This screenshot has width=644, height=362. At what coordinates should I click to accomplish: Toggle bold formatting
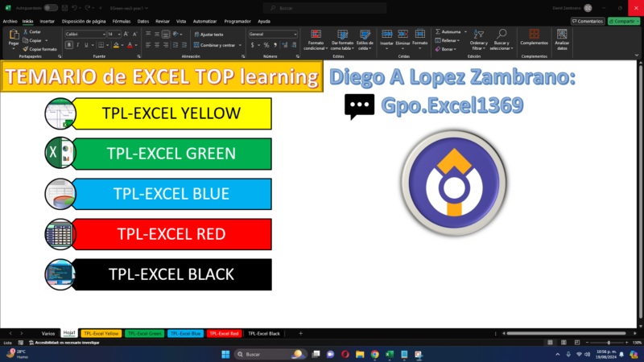click(x=69, y=45)
